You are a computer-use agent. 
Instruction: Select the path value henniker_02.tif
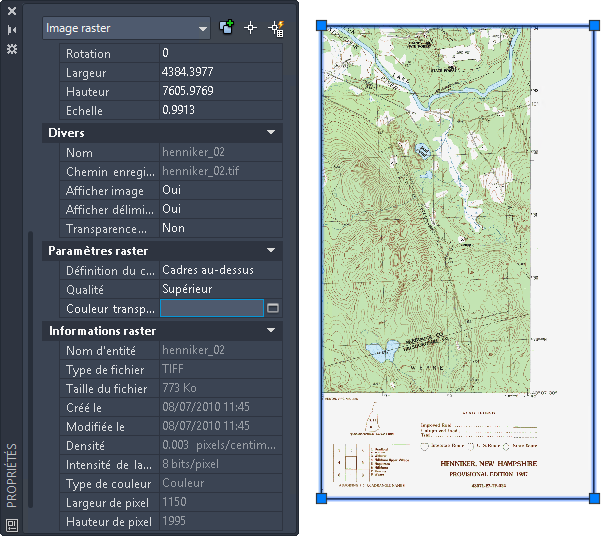tap(221, 171)
